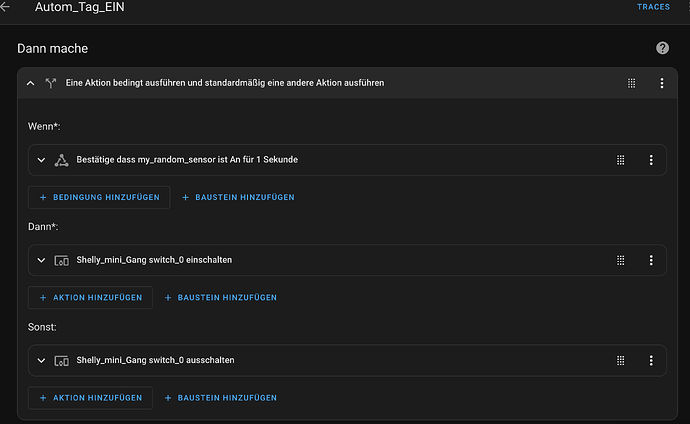The width and height of the screenshot is (690, 424).
Task: Click the branch icon of the conditional action
Action: point(51,83)
